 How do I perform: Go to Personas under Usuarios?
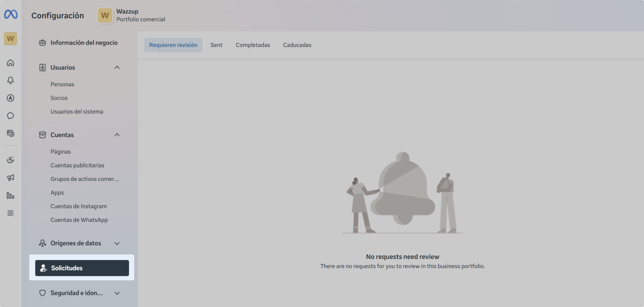[62, 84]
